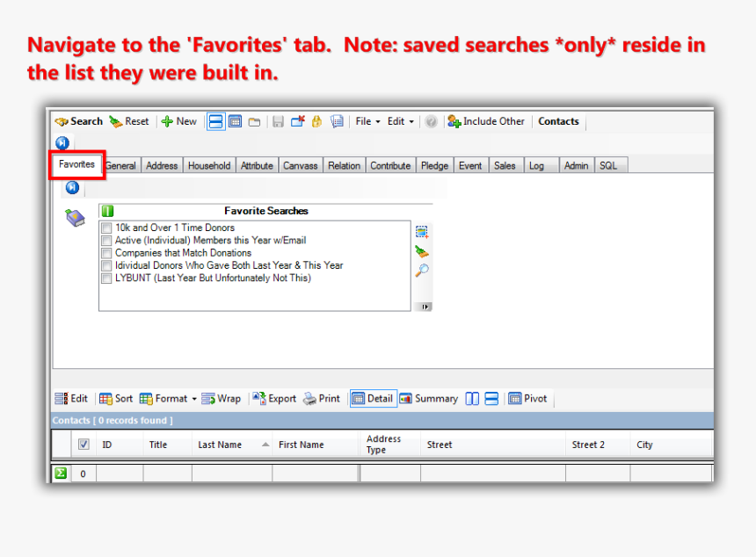Screen dimensions: 756x557
Task: Click the select-all icon beside the favorites list
Action: click(x=422, y=232)
